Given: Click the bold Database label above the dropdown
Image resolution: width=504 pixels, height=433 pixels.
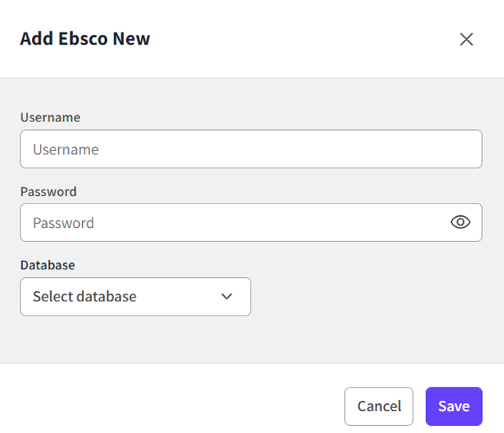Looking at the screenshot, I should (48, 265).
